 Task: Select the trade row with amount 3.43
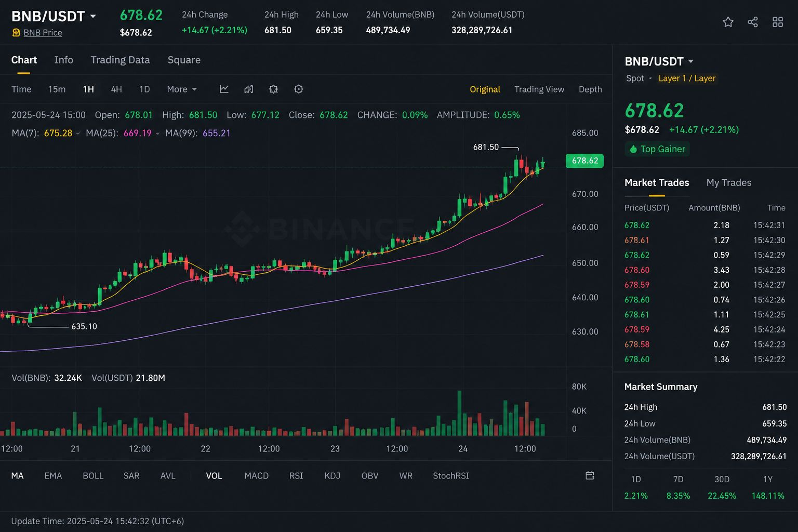(704, 270)
